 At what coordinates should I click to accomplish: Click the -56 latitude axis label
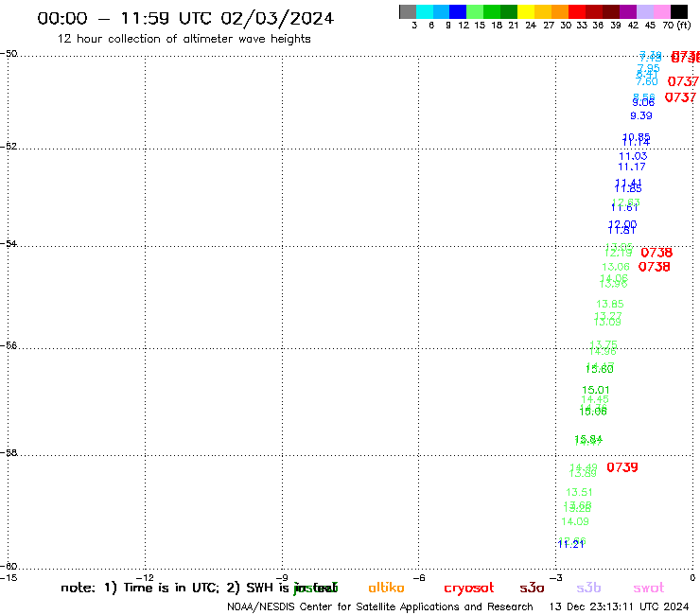point(9,345)
